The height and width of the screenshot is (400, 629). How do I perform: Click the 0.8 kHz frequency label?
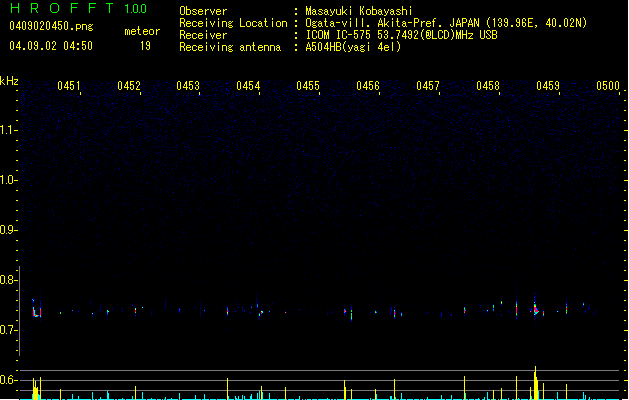tap(8, 280)
